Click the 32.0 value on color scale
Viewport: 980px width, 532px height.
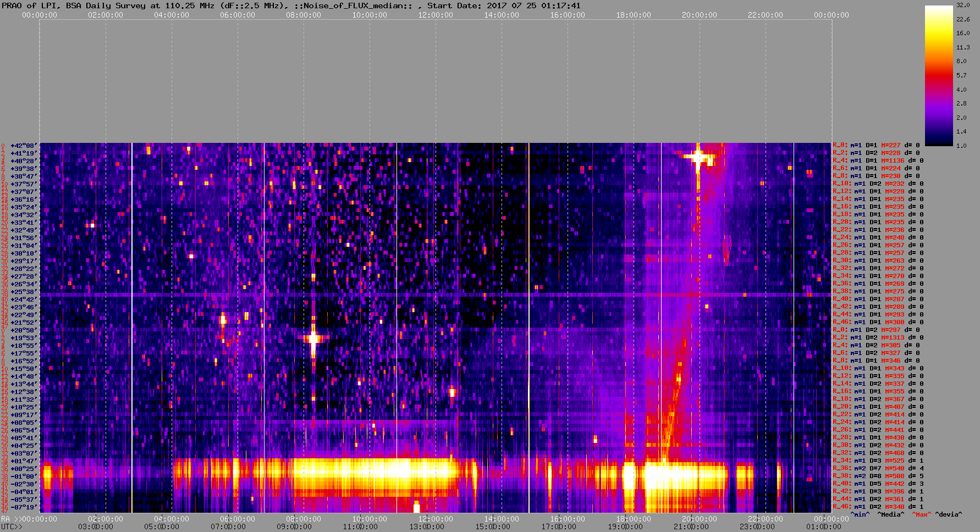pos(963,5)
